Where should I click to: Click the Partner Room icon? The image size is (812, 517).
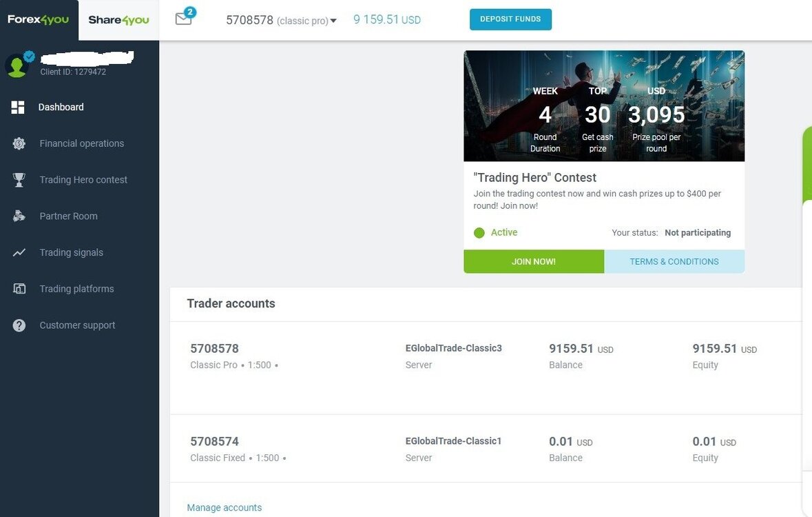[19, 216]
